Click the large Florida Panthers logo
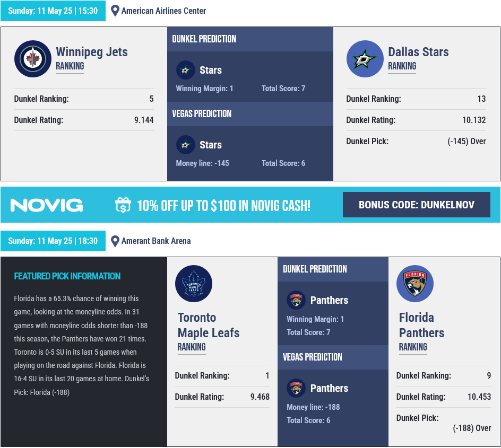 pos(415,284)
